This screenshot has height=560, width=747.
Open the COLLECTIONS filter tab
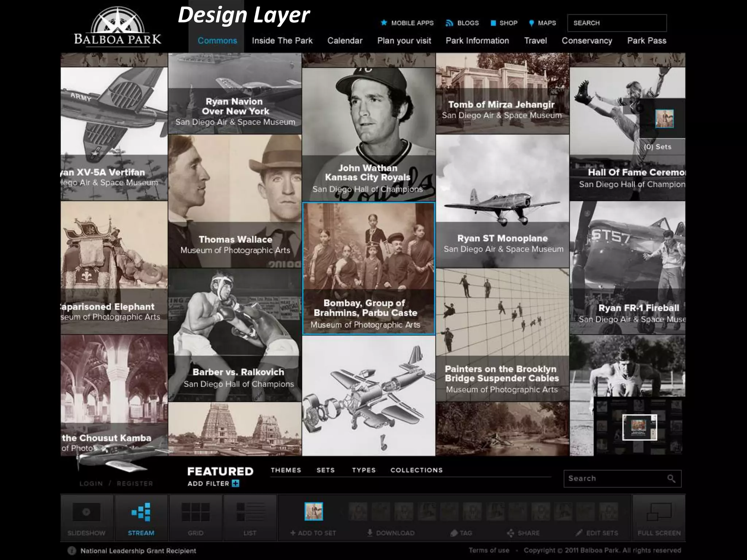417,470
